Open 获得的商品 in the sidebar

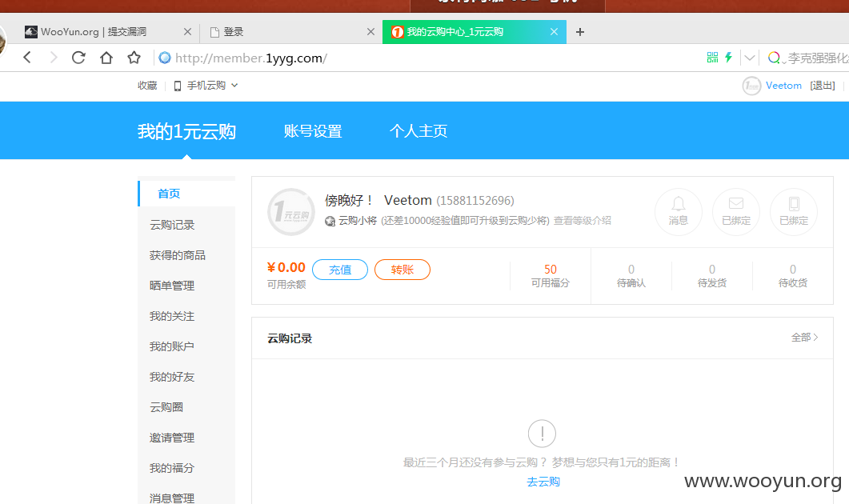click(x=178, y=255)
